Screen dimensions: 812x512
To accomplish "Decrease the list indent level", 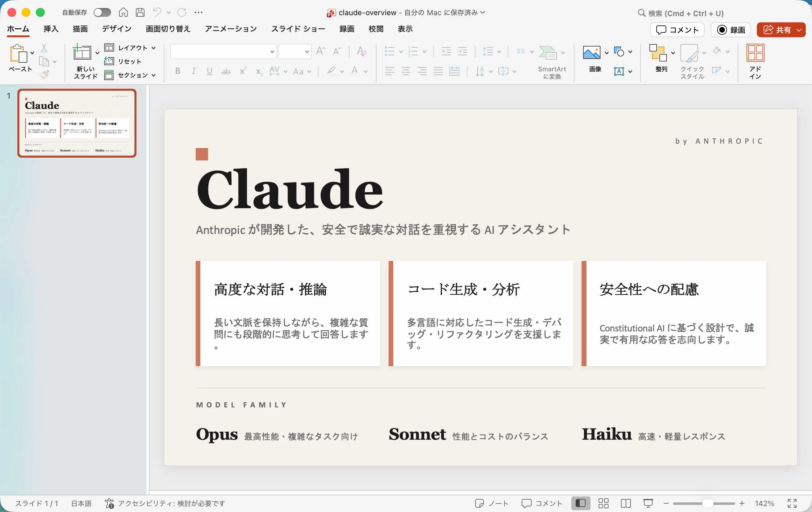I will (446, 51).
